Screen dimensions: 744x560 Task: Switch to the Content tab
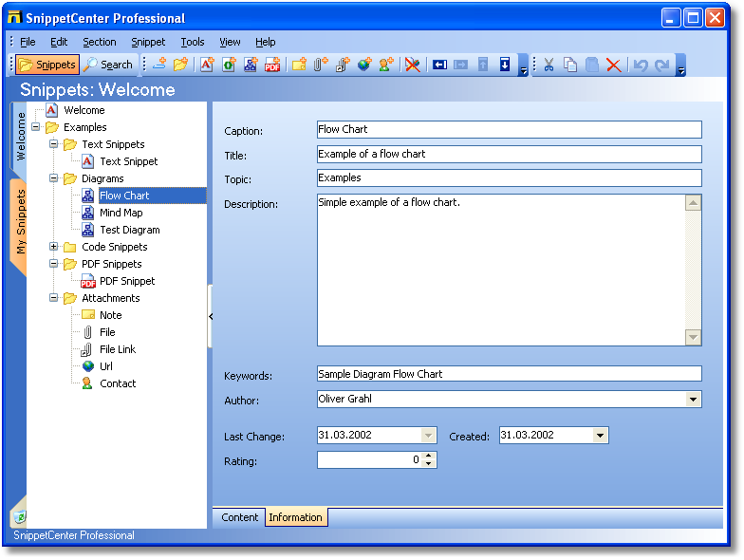[x=239, y=517]
